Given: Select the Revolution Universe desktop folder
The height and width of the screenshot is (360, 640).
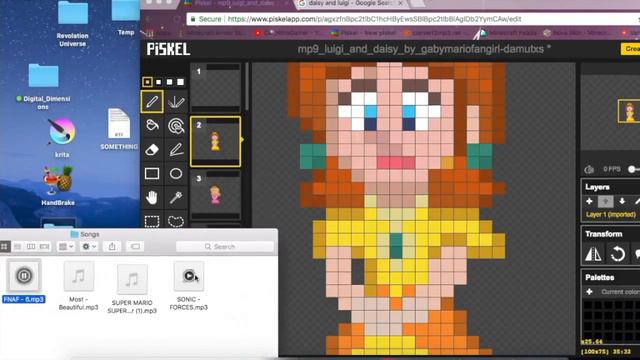Looking at the screenshot, I should point(73,24).
